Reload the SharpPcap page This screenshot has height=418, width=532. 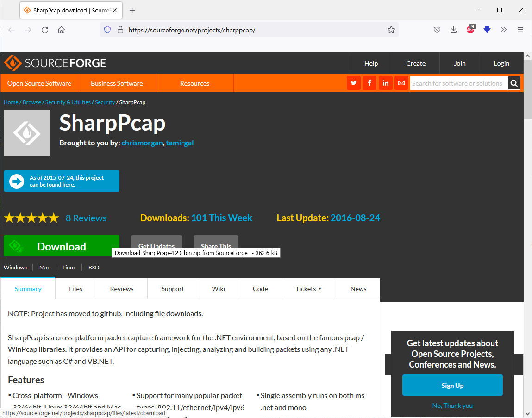45,30
